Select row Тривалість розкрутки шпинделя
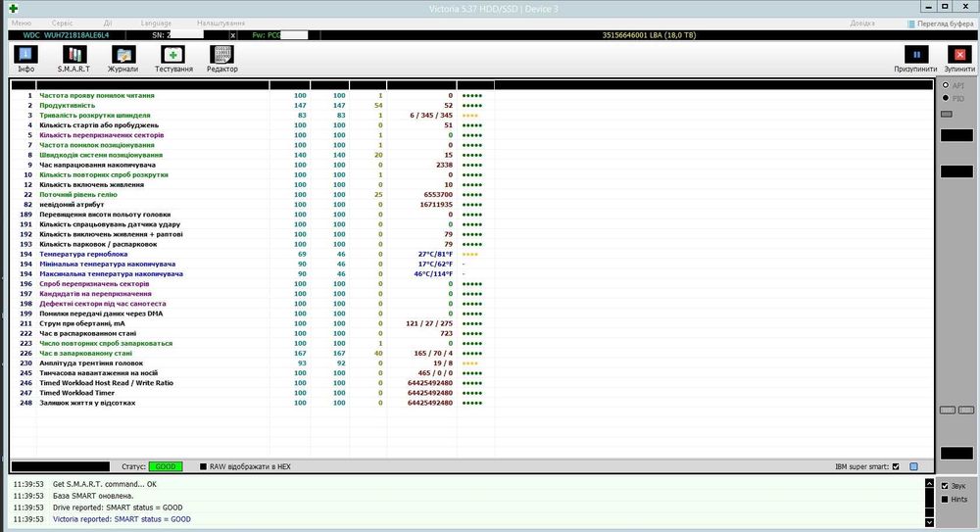Screen dimensions: 980x532 (x=472, y=116)
